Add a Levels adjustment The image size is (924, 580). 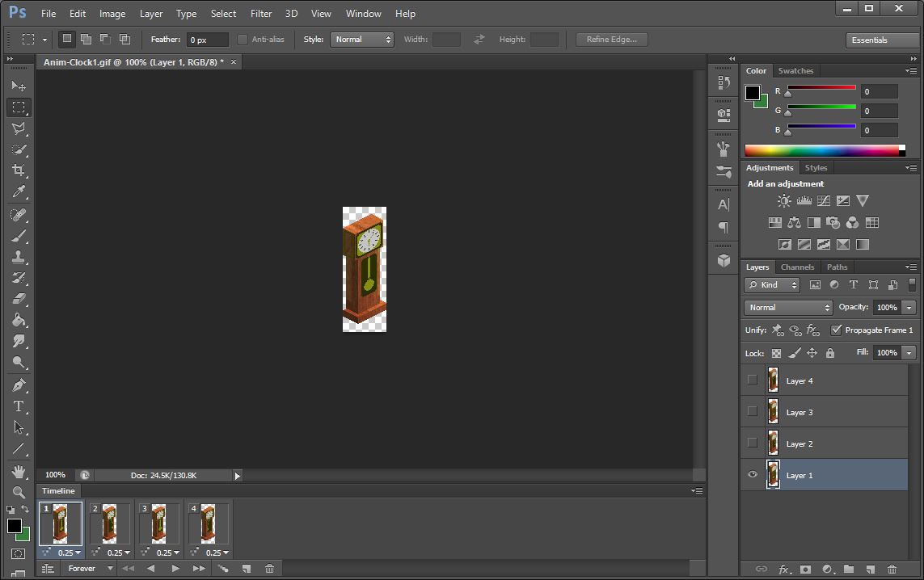tap(804, 201)
